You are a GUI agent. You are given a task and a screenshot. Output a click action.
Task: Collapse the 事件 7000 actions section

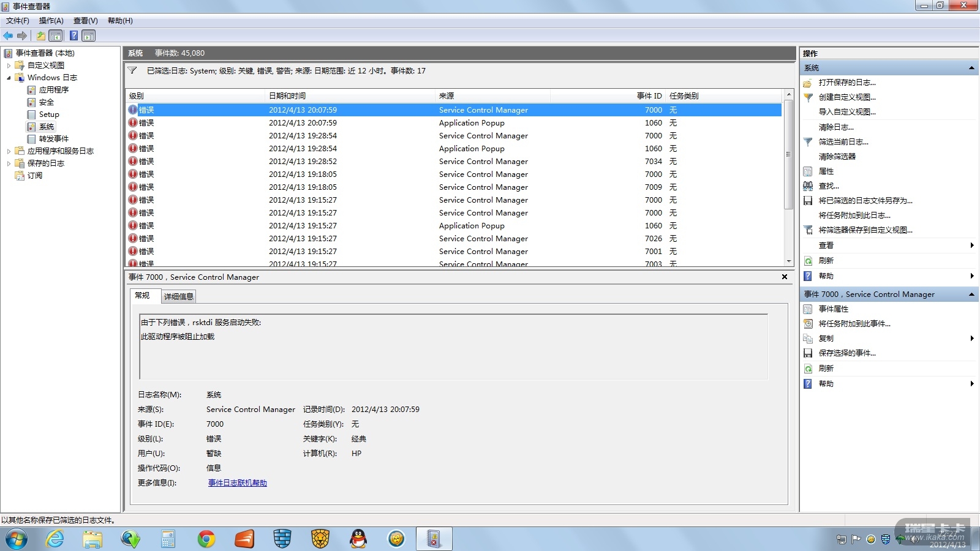[x=971, y=294]
